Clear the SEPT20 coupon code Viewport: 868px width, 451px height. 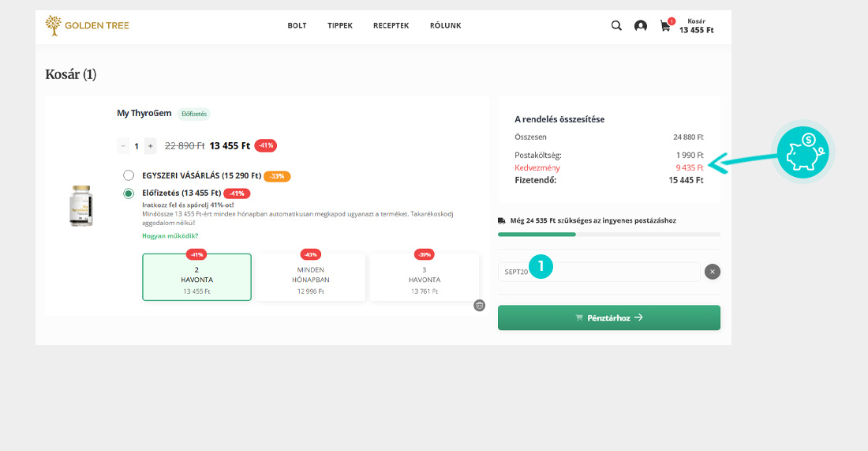pyautogui.click(x=712, y=272)
